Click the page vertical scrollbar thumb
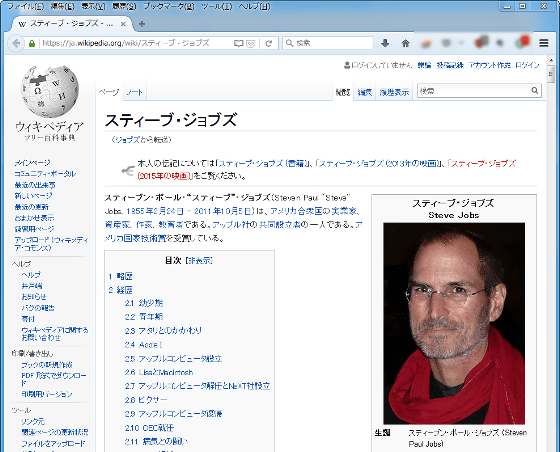The width and height of the screenshot is (560, 452). point(550,75)
